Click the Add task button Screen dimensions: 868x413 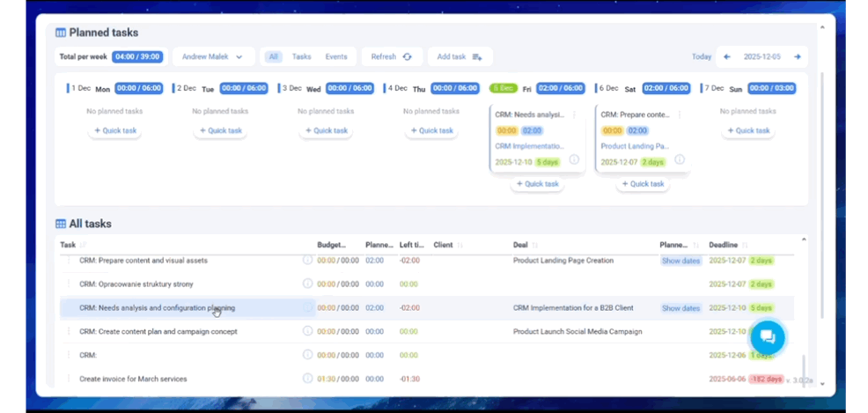[459, 57]
